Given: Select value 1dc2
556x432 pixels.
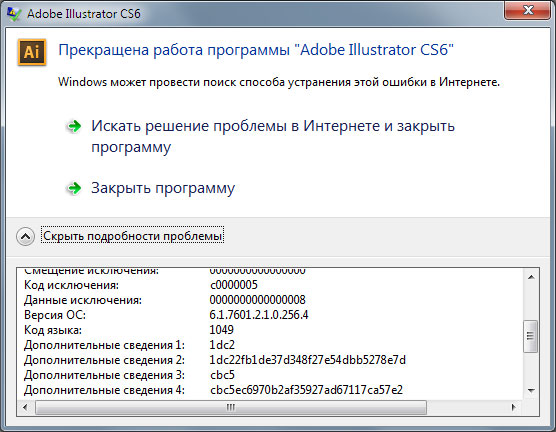Looking at the screenshot, I should [x=222, y=345].
